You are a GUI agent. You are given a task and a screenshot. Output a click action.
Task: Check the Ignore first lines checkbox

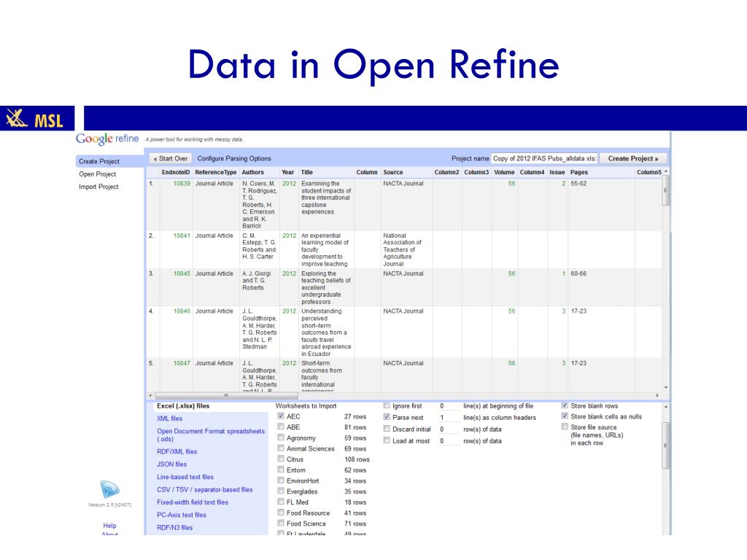[387, 405]
